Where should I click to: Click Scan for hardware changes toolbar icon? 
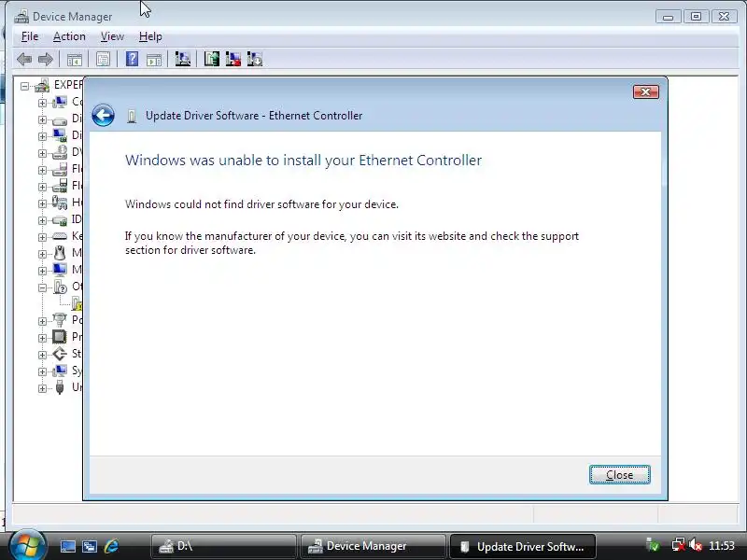(182, 59)
